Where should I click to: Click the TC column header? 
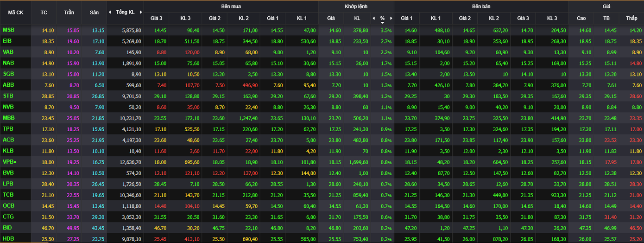[44, 13]
